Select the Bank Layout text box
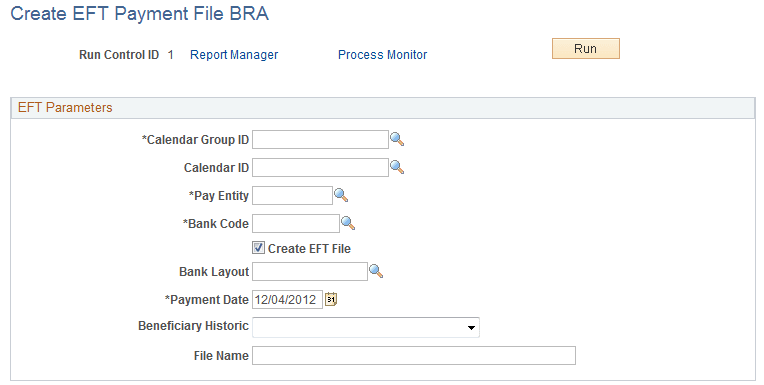 coord(310,271)
